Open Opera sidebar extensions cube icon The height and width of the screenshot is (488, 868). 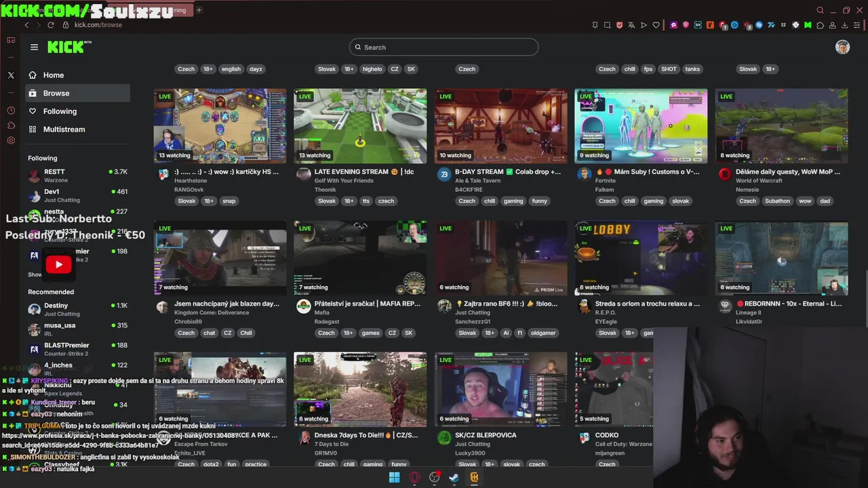(x=11, y=125)
